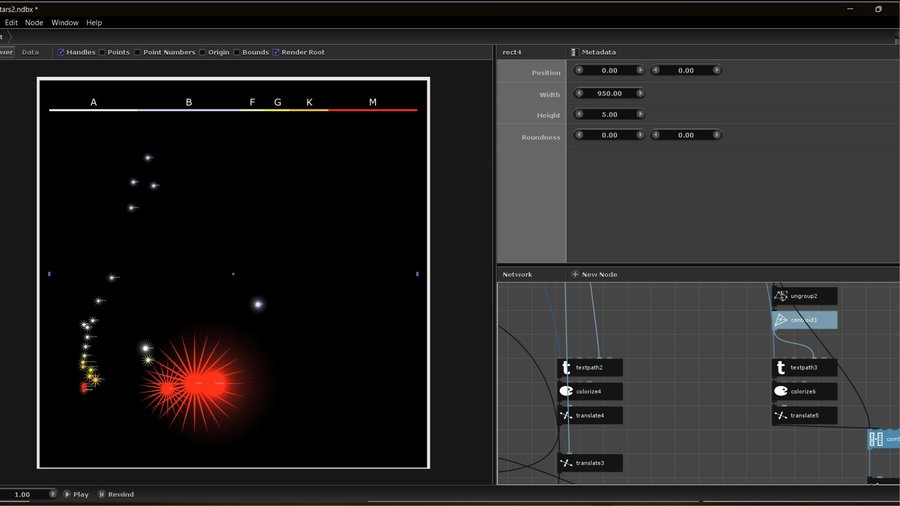Screen dimensions: 900x506
Task: Select the translate4 node icon
Action: 566,415
